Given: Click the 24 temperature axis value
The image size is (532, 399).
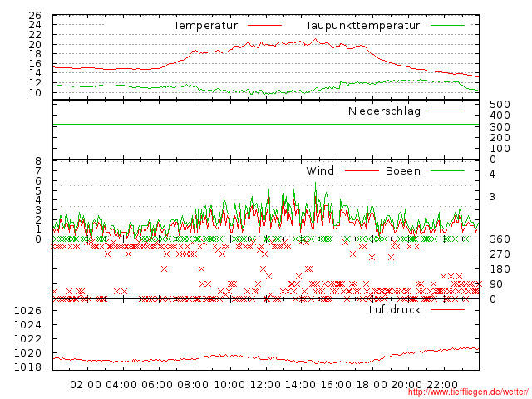Looking at the screenshot, I should point(35,25).
